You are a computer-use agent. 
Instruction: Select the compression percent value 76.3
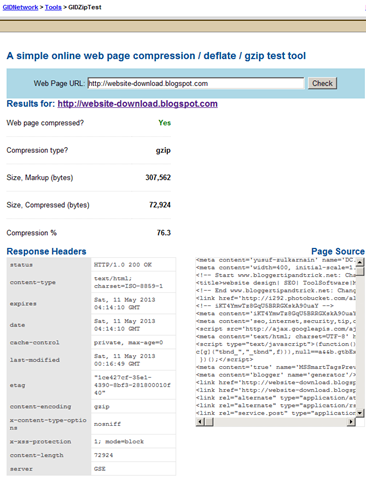[x=164, y=233]
